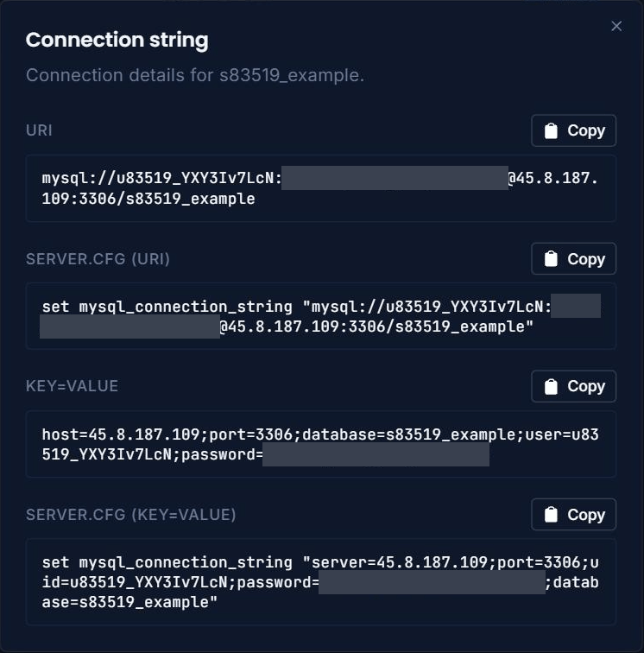Select the set mysql_connection_string URI box
Viewport: 644px width, 653px height.
click(x=321, y=316)
